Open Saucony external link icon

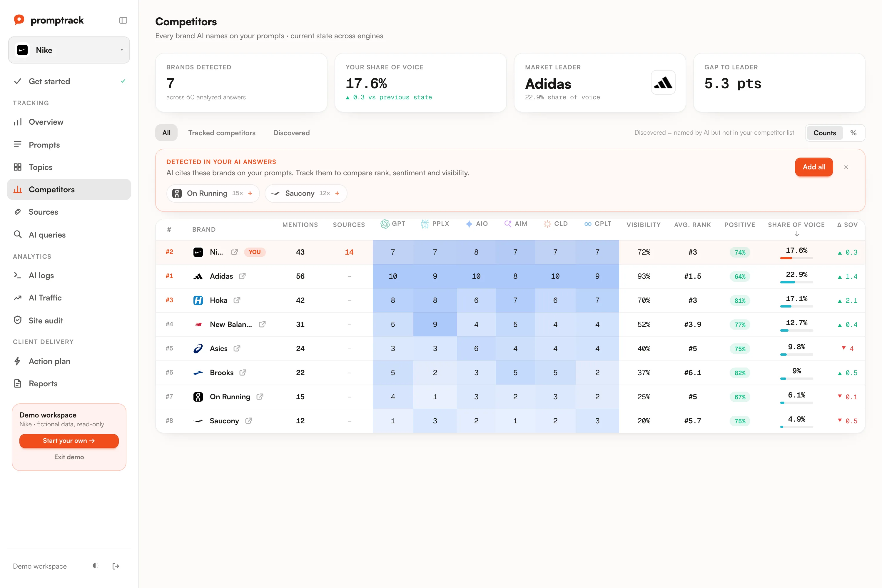[x=249, y=421]
